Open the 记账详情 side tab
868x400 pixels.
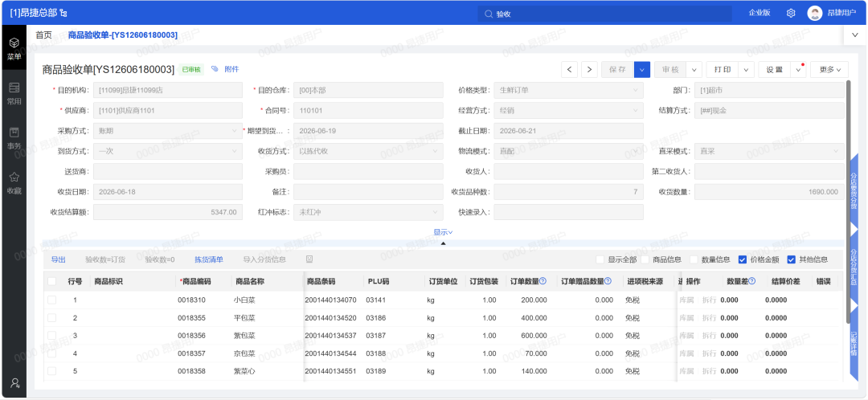(x=854, y=343)
